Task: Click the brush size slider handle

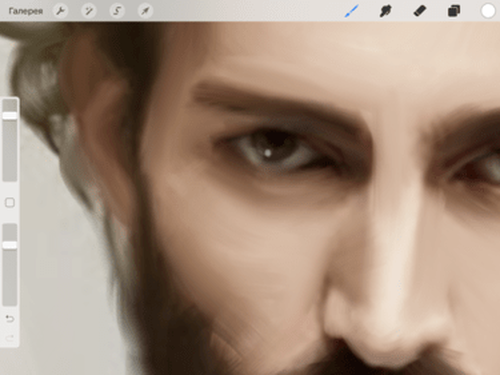Action: pos(10,116)
